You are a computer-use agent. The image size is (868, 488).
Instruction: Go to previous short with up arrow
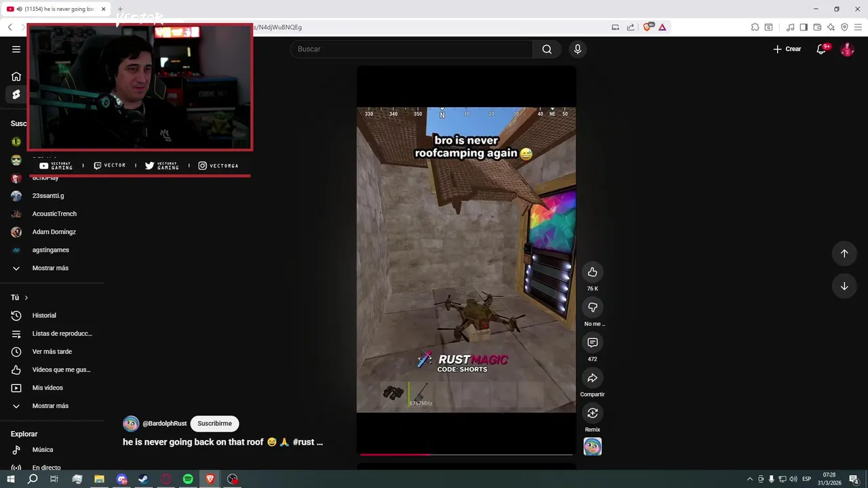844,253
